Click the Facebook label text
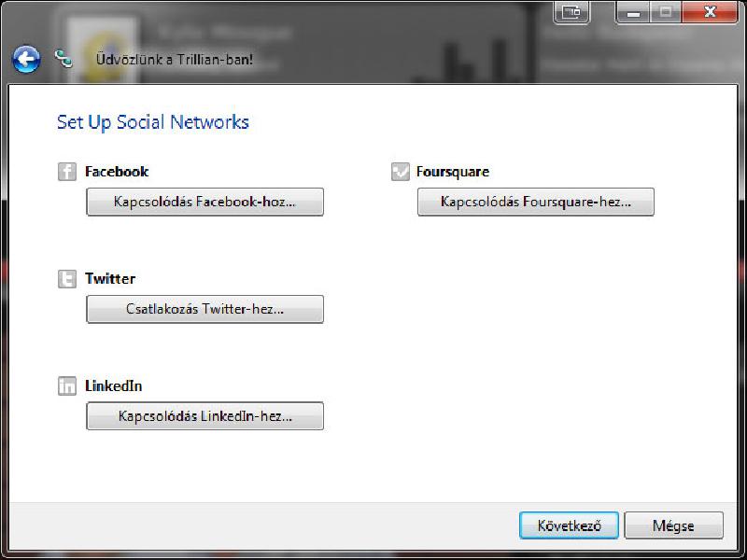The image size is (747, 560). pyautogui.click(x=117, y=172)
